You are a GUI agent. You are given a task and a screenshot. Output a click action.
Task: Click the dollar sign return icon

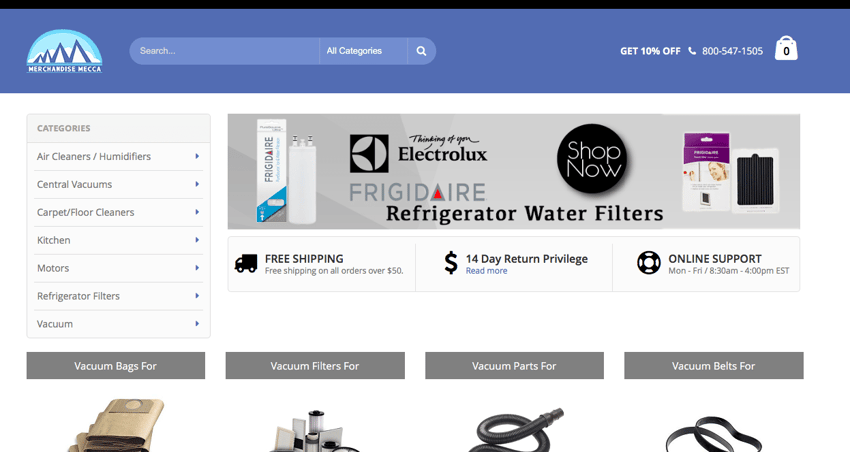[x=451, y=263]
